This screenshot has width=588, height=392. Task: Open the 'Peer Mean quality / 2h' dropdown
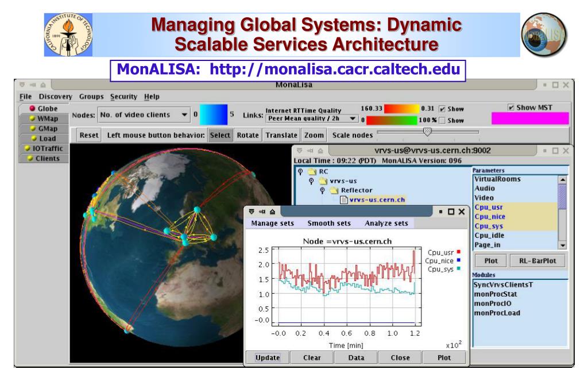pyautogui.click(x=312, y=118)
